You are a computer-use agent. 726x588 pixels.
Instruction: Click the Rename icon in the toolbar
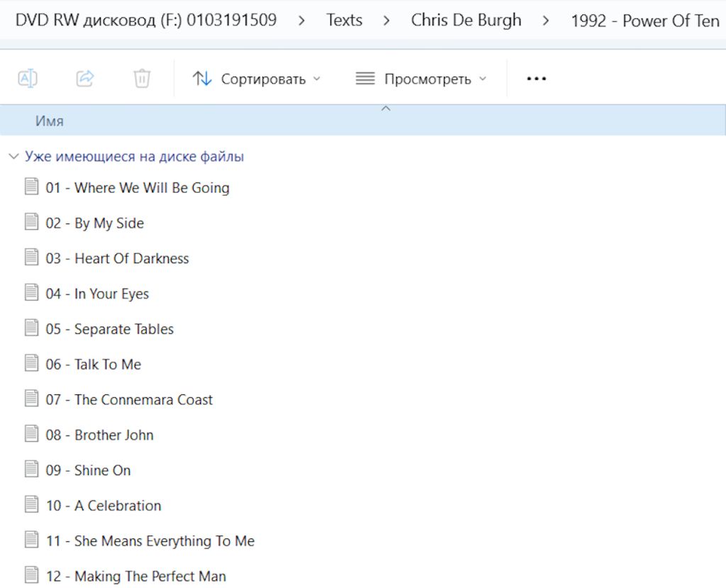tap(28, 78)
